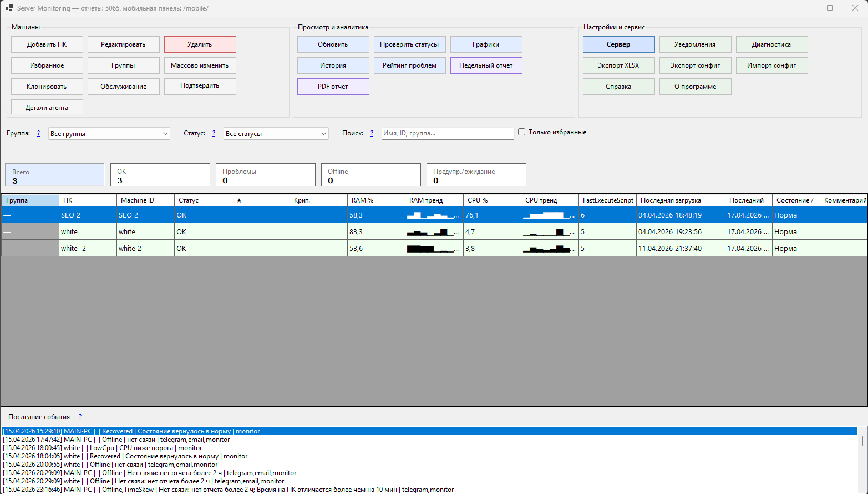Open the Статус filter help icon
Viewport: 868px width, 494px height.
click(214, 133)
